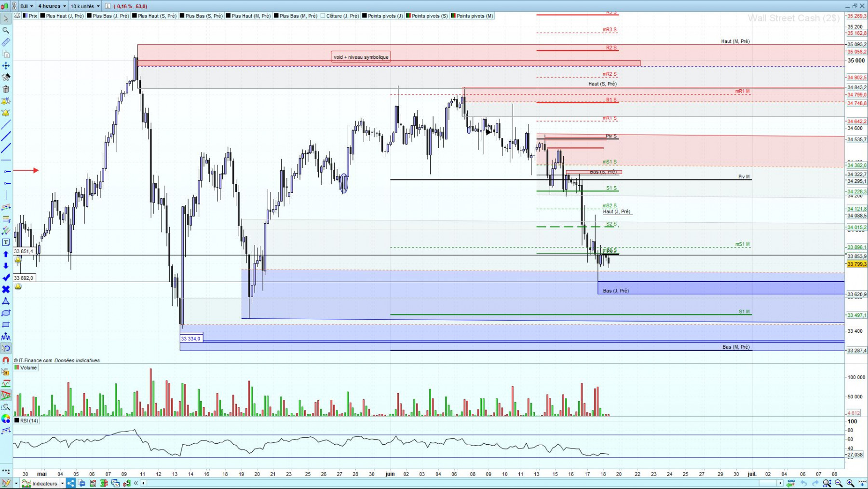Collapse bottom toolbar with double chevron
868x489 pixels.
[x=136, y=483]
